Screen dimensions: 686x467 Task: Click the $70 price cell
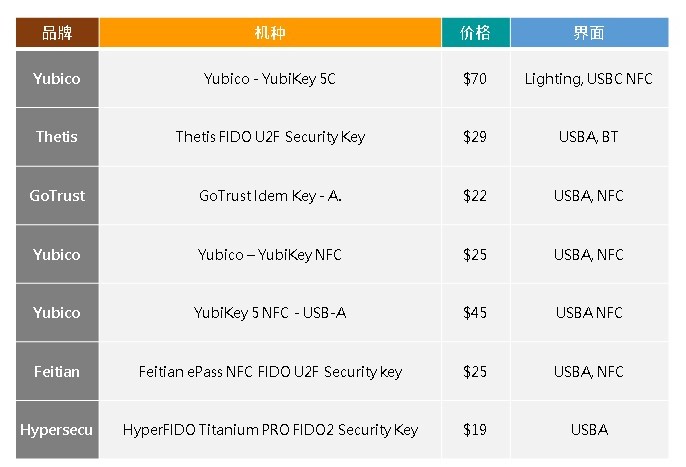tap(476, 79)
